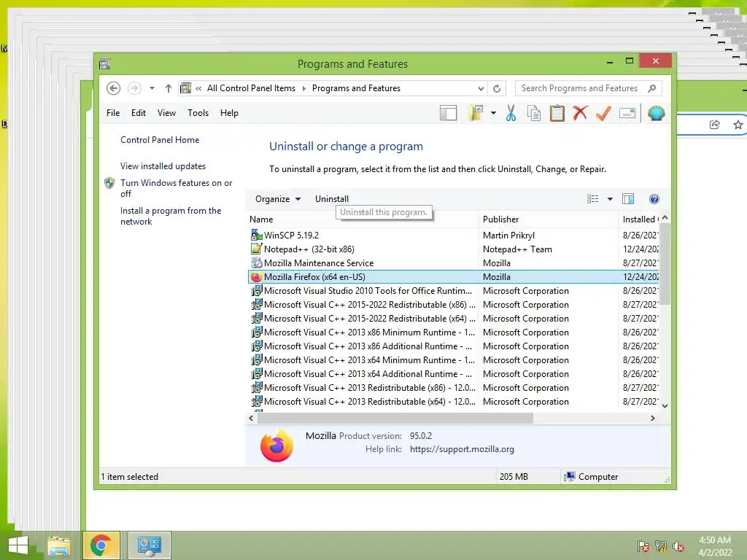
Task: Click the horizontal scrollbar left arrow
Action: [x=251, y=418]
